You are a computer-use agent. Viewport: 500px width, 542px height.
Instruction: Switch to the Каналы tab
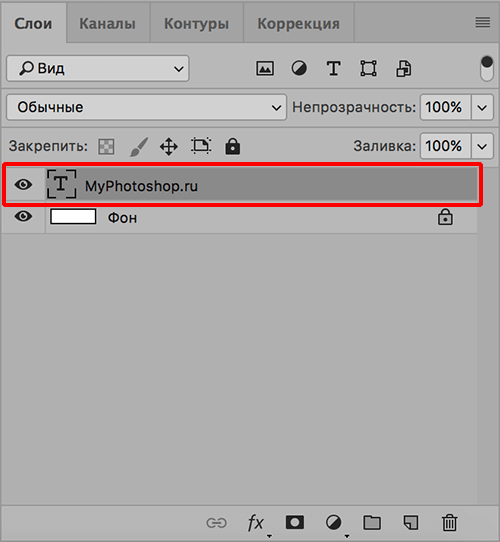tap(107, 24)
